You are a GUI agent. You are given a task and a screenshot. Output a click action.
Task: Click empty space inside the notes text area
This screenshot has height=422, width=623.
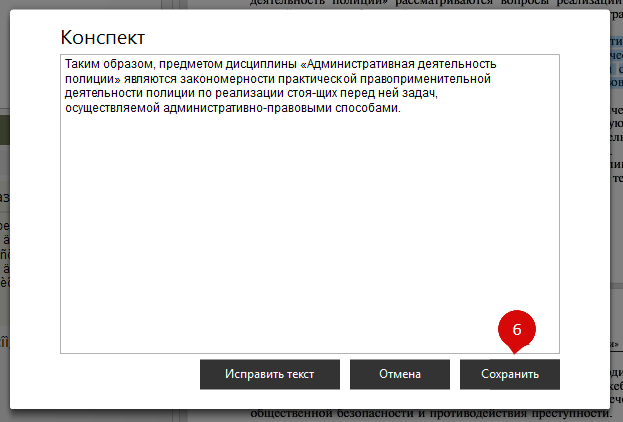pos(310,240)
